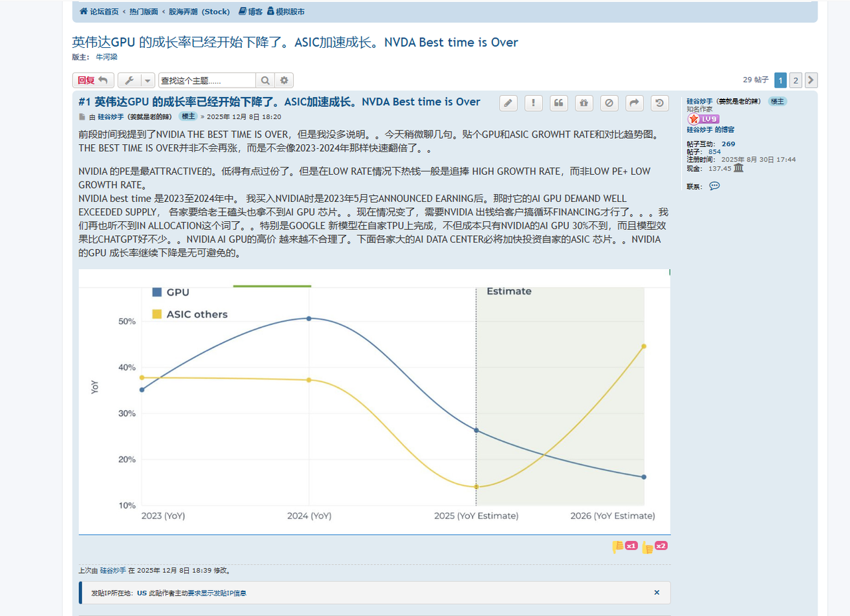Click the large topic title heading
Screen dimensions: 850x616
295,43
